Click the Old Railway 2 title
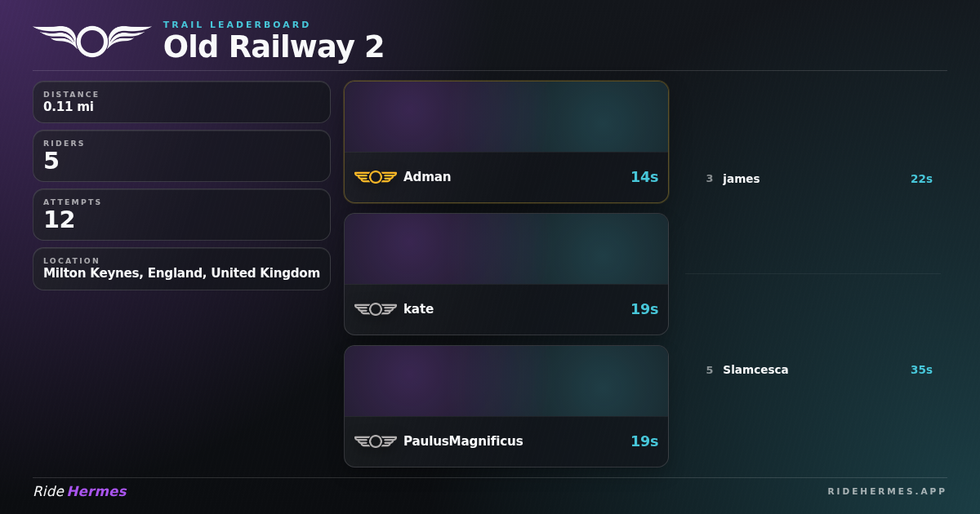980x514 pixels. [x=274, y=47]
